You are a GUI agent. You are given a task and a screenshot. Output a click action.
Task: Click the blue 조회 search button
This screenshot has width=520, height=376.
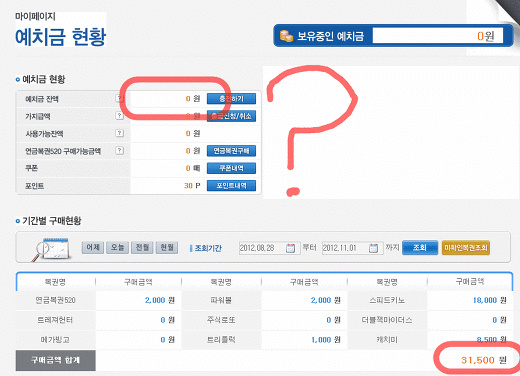point(420,247)
